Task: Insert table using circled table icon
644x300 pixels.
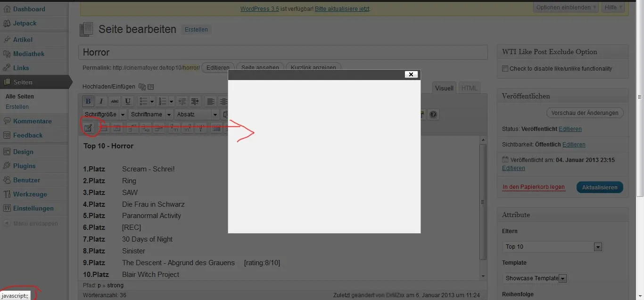Action: (88, 127)
